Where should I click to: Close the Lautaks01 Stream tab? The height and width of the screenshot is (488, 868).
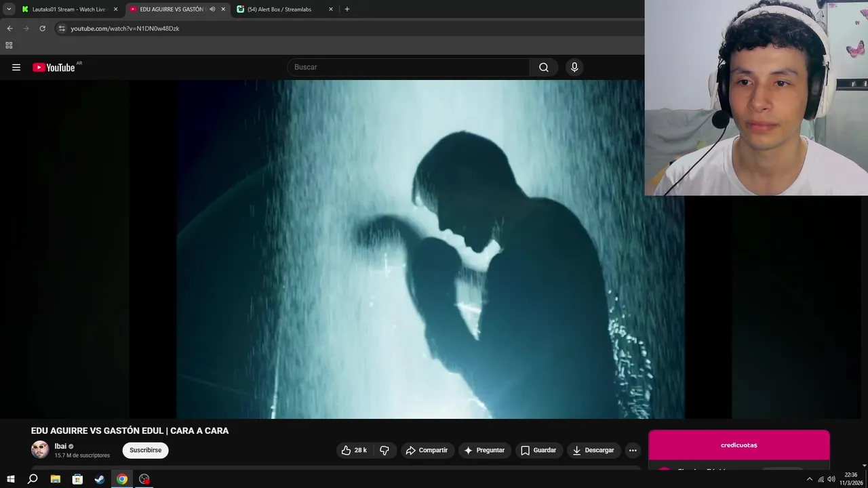pos(115,9)
